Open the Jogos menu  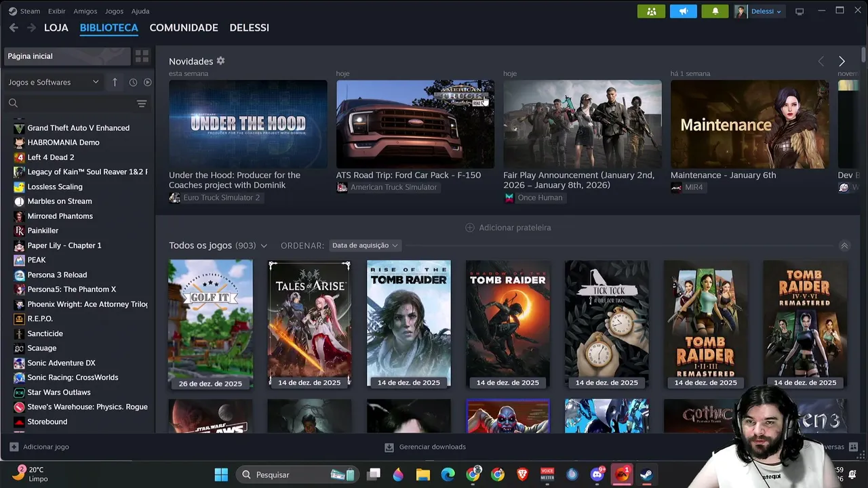coord(114,11)
